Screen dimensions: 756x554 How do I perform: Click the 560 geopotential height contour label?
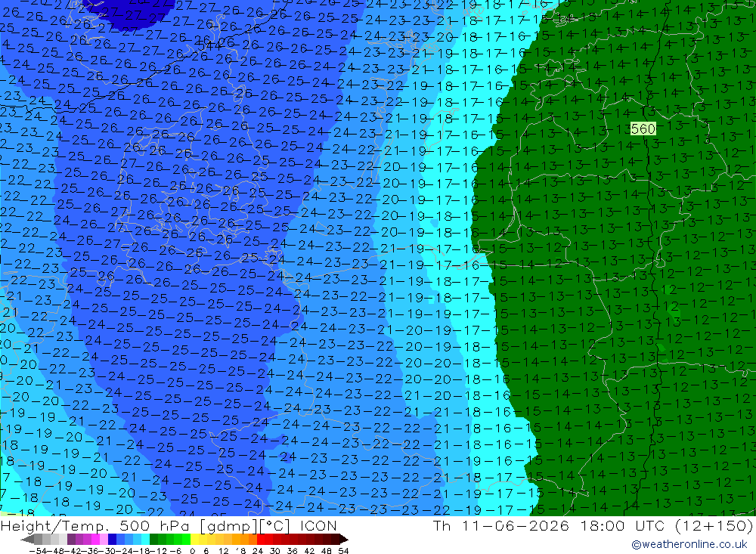coord(643,128)
